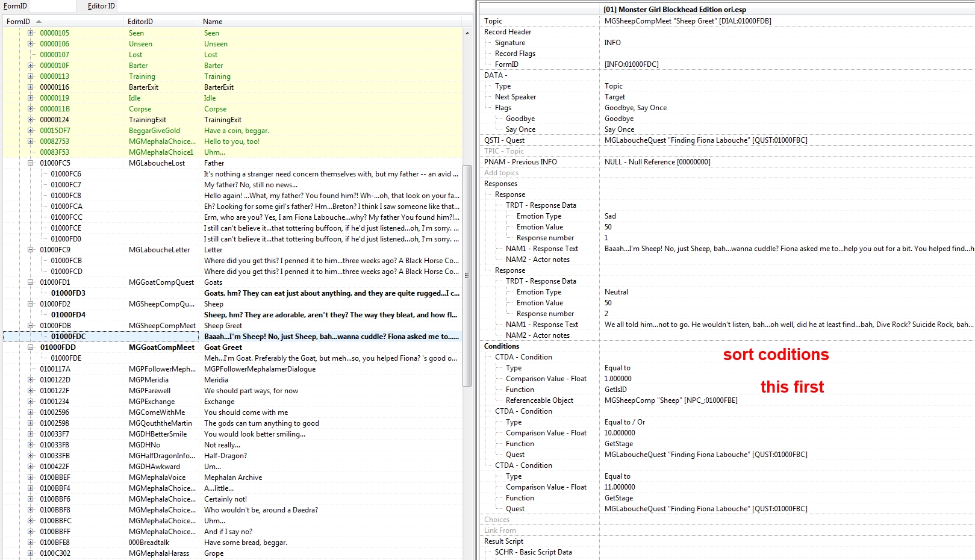Click the FormID value INFO:01000FDC

(x=631, y=64)
